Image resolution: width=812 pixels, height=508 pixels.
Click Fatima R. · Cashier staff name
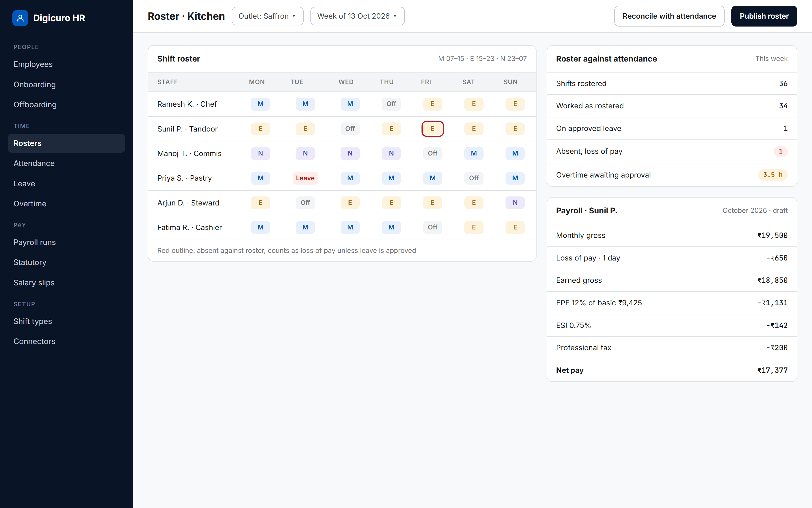point(189,227)
